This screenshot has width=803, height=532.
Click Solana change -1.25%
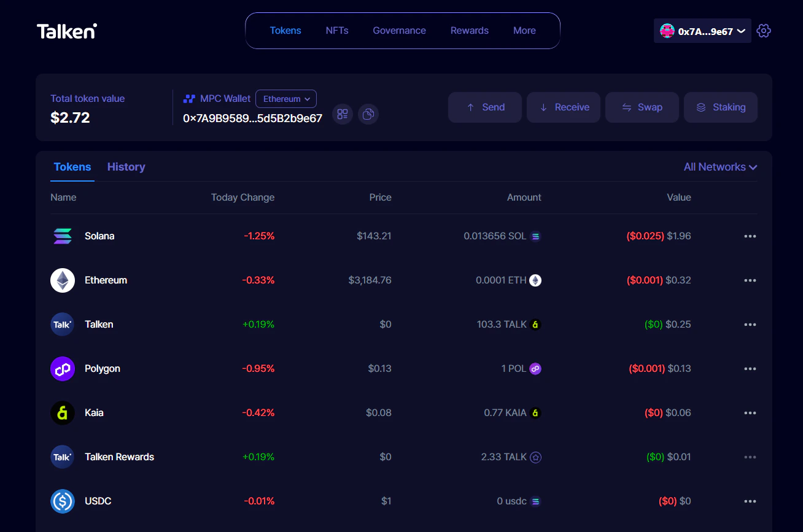coord(259,236)
